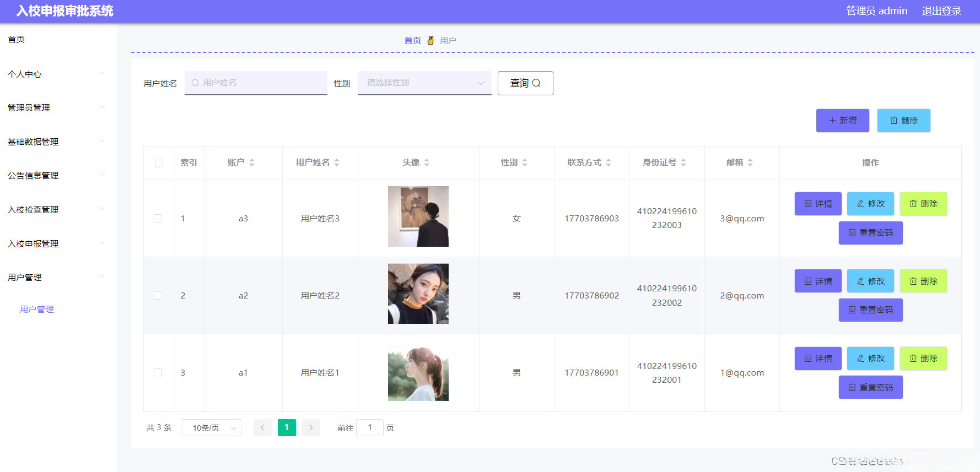Click 首页 breadcrumb link
This screenshot has height=472, width=980.
pyautogui.click(x=412, y=41)
